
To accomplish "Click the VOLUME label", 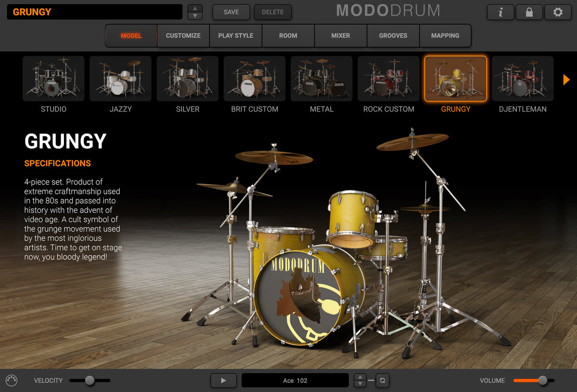I will click(492, 380).
